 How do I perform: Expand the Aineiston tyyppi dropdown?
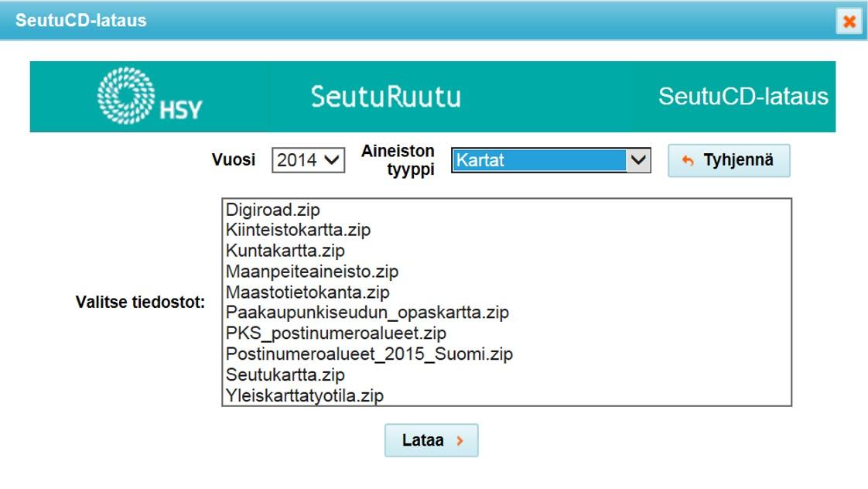click(550, 161)
